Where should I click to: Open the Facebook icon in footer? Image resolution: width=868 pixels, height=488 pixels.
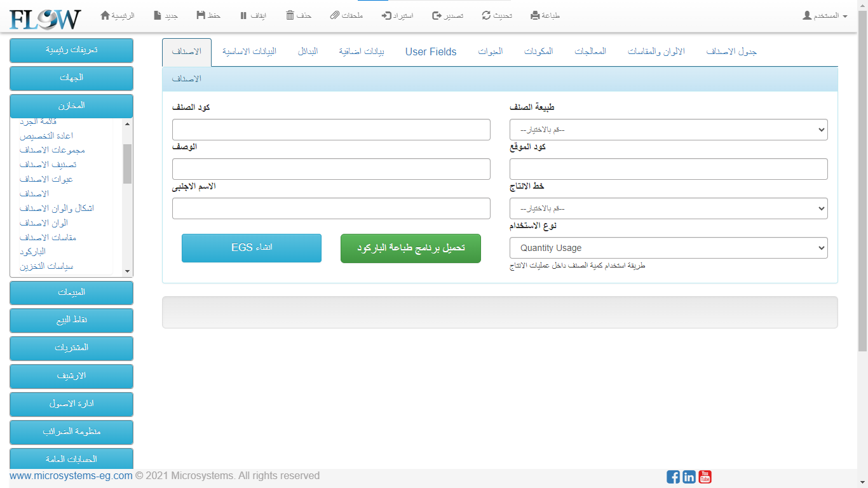click(673, 477)
